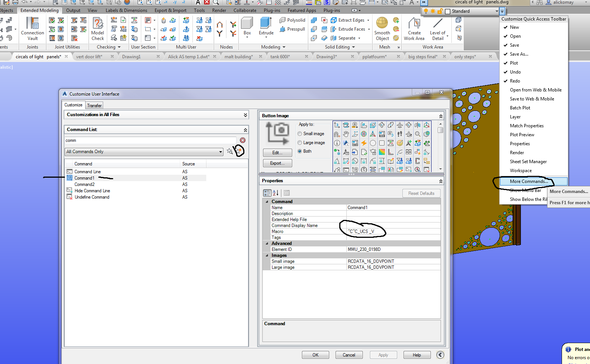The image size is (590, 364).
Task: Pick the teapot button image
Action: 373,152
